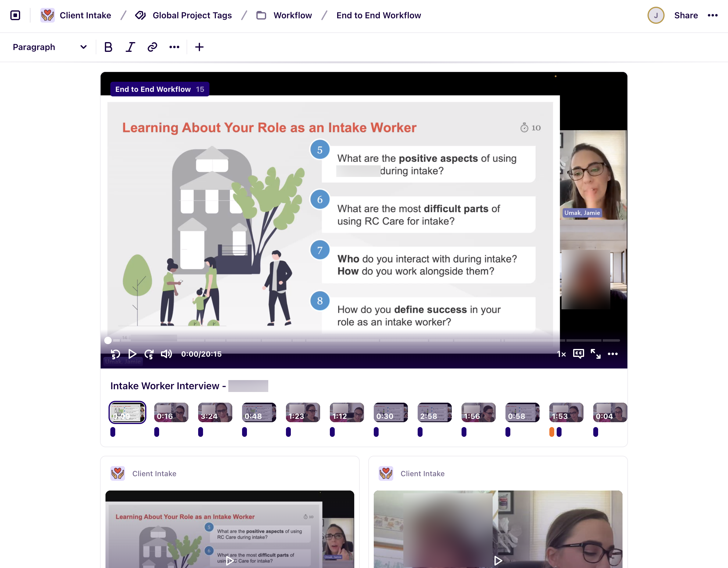Toggle fullscreen video playback
The height and width of the screenshot is (568, 728).
pyautogui.click(x=596, y=354)
